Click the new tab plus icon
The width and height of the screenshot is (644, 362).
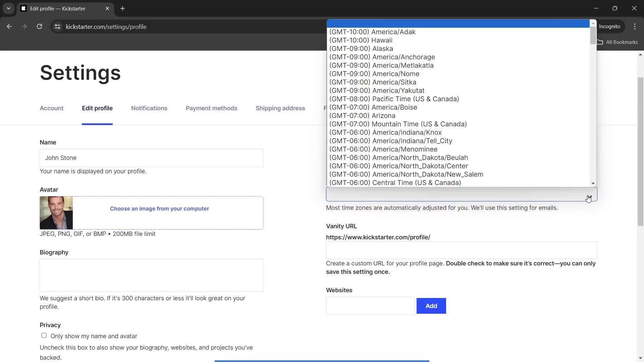pyautogui.click(x=122, y=8)
